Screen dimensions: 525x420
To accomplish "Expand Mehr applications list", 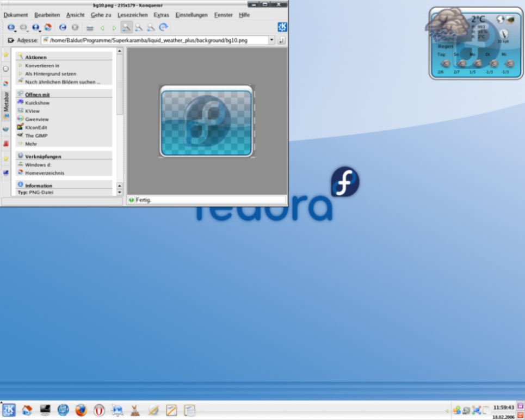I will tap(31, 144).
